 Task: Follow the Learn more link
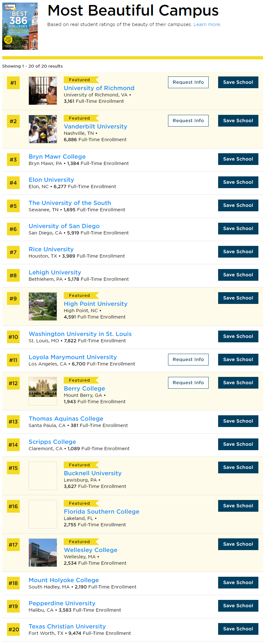[207, 24]
